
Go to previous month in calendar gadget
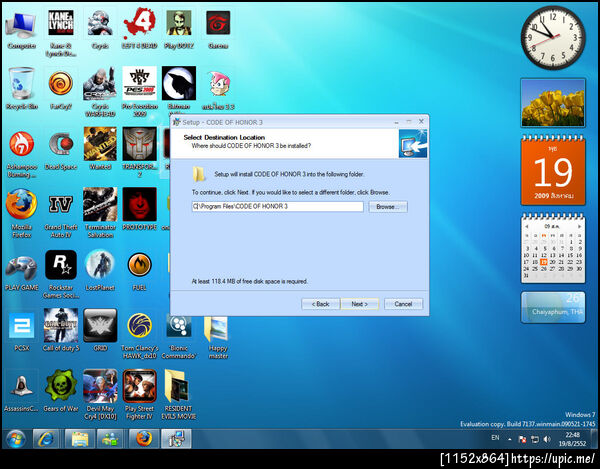[x=527, y=226]
